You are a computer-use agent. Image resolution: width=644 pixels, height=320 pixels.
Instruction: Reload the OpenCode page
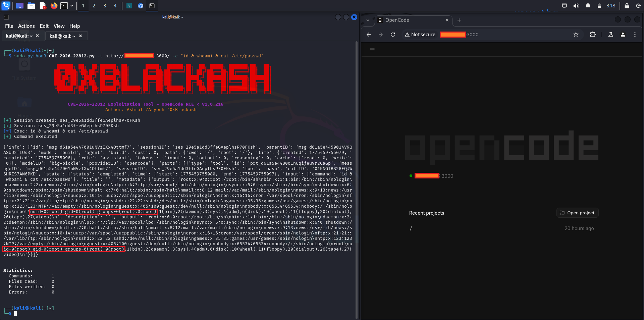pos(393,35)
